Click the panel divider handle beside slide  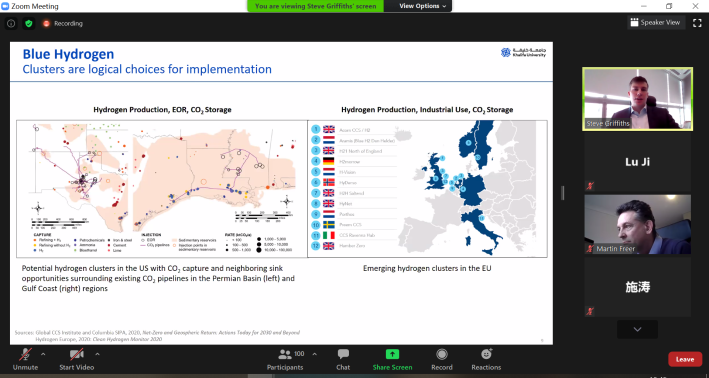(563, 193)
